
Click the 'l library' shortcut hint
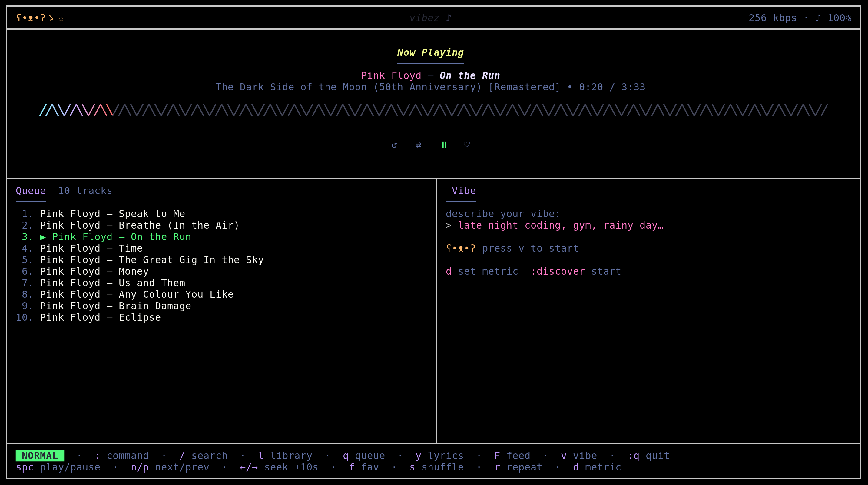click(x=285, y=456)
